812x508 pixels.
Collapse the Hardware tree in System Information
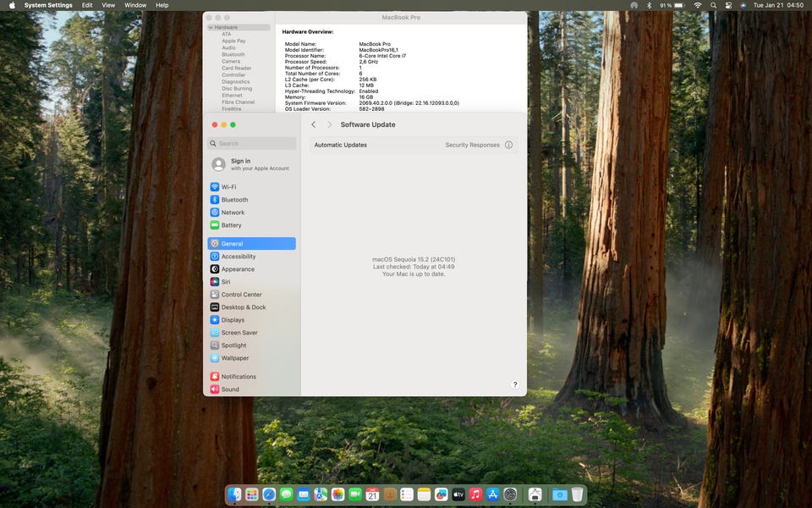[211, 27]
